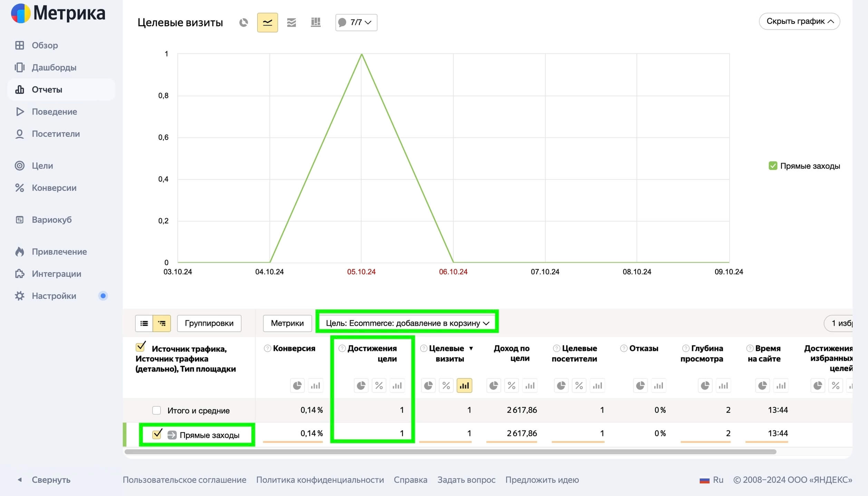Click the table horizontal scrollbar

point(451,452)
